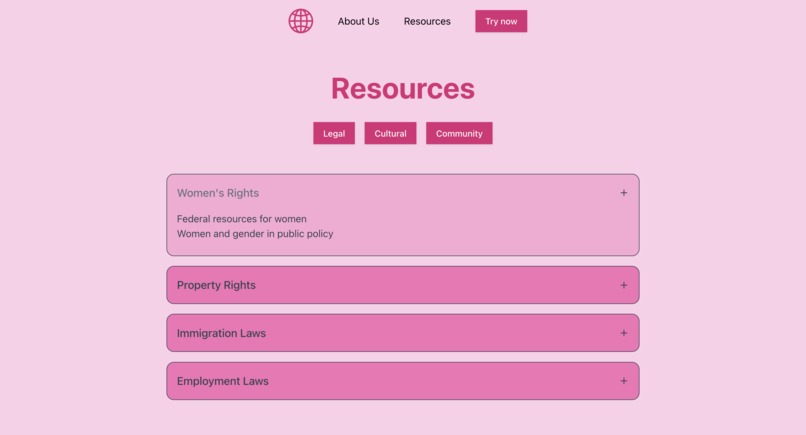
Task: Expand Employment Laws using its plus icon
Action: [624, 381]
